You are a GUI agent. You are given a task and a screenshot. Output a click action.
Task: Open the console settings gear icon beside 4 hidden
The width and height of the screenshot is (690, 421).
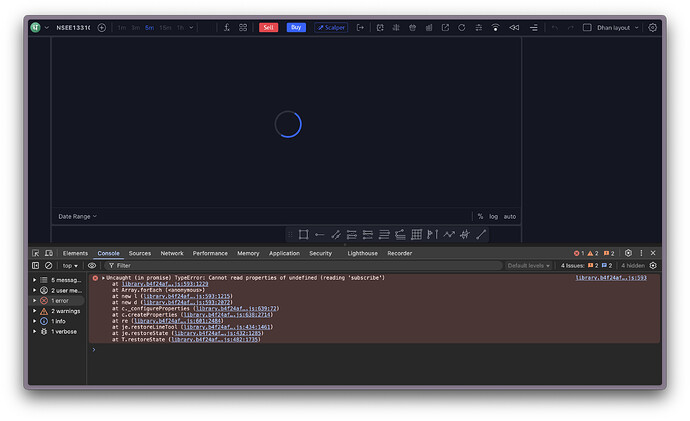[653, 265]
